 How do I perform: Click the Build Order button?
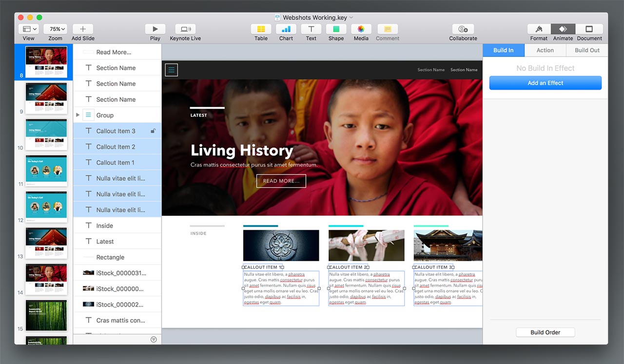545,332
